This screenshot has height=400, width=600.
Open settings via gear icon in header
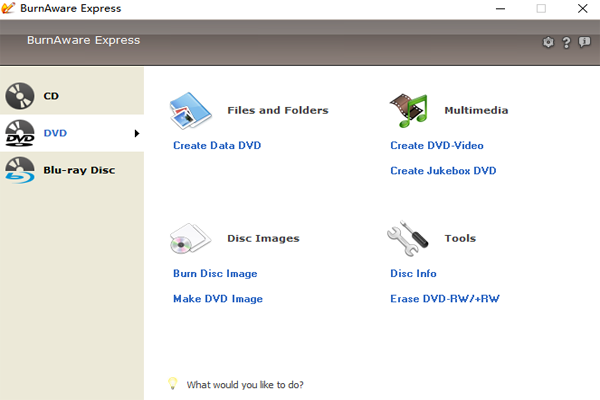point(548,42)
